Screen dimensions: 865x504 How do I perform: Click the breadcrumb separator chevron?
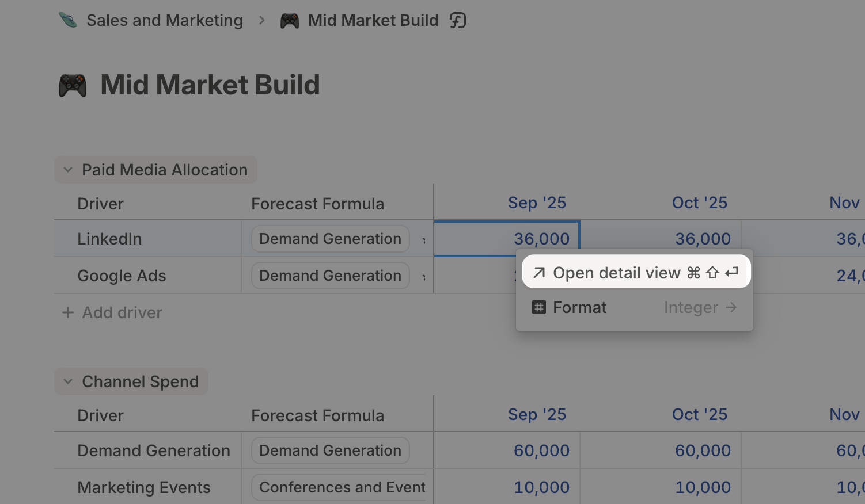coord(262,20)
